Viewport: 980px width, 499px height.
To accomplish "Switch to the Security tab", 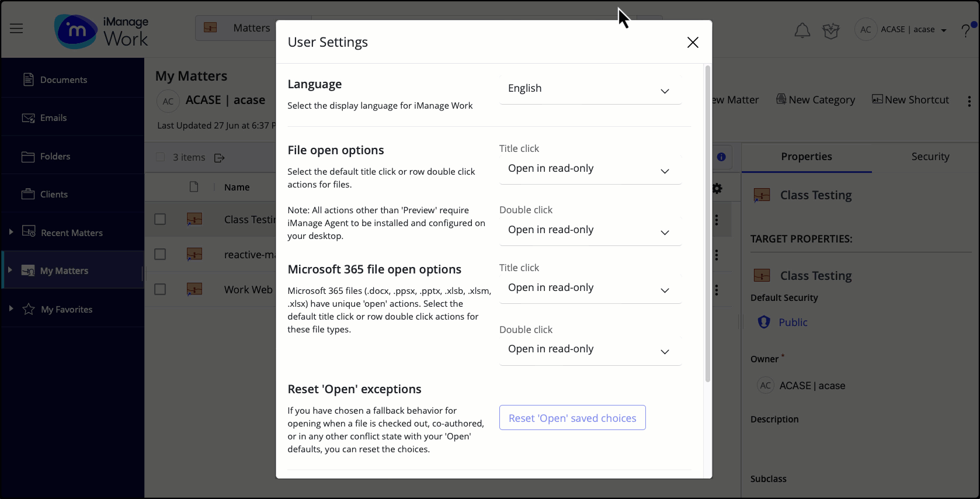I will [x=930, y=157].
